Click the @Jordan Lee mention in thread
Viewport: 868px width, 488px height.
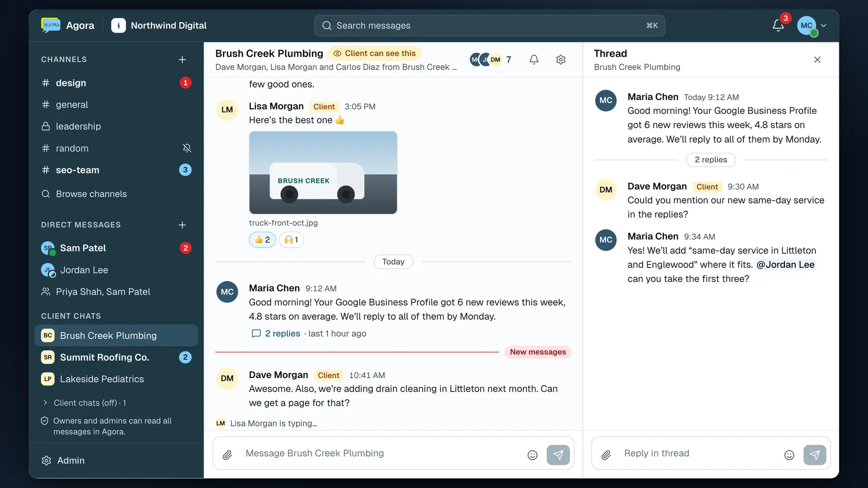tap(786, 265)
